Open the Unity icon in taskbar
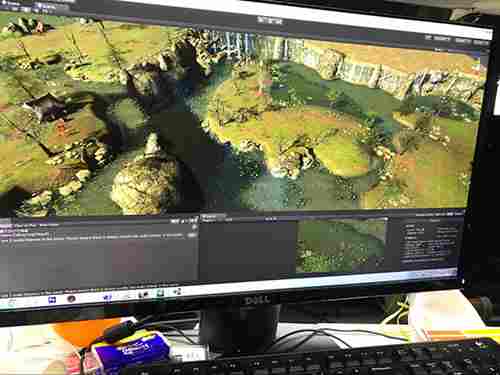 click(144, 294)
